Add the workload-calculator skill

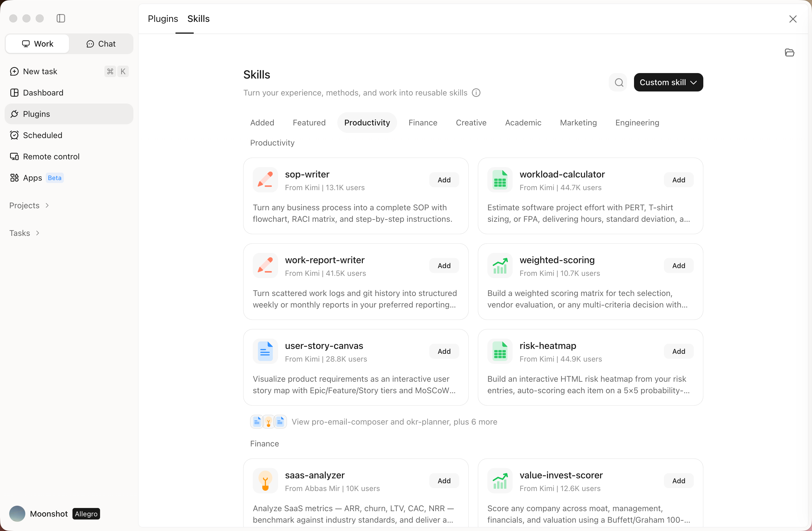[679, 180]
